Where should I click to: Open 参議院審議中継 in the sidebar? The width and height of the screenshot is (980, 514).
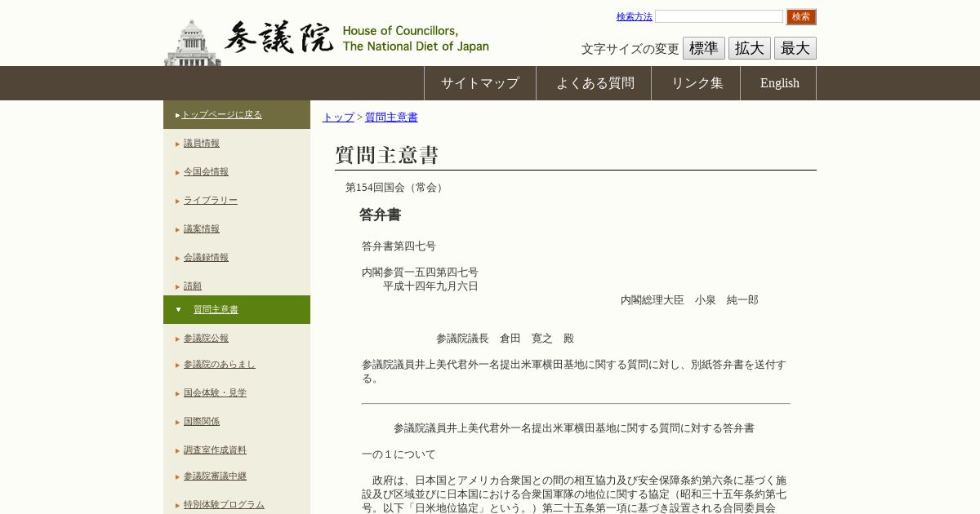coord(215,476)
